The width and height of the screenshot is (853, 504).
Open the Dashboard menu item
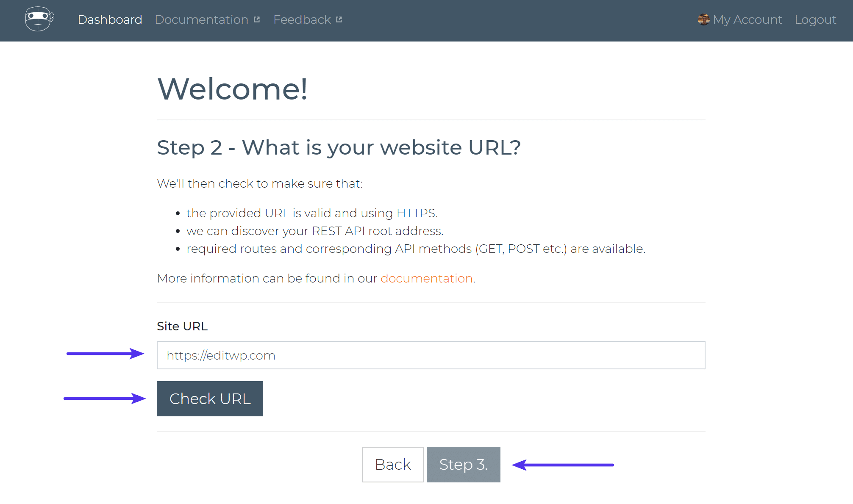point(110,19)
